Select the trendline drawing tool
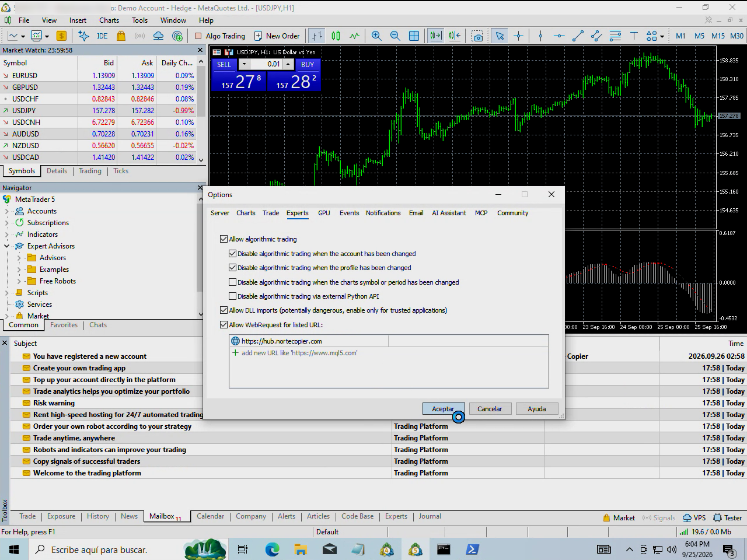 (x=578, y=36)
